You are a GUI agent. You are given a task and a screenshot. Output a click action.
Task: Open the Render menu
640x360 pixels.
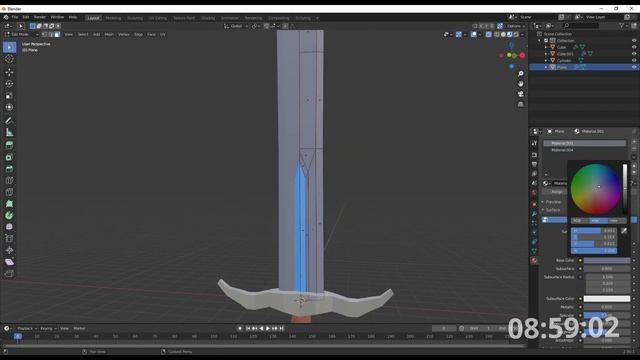pyautogui.click(x=40, y=18)
